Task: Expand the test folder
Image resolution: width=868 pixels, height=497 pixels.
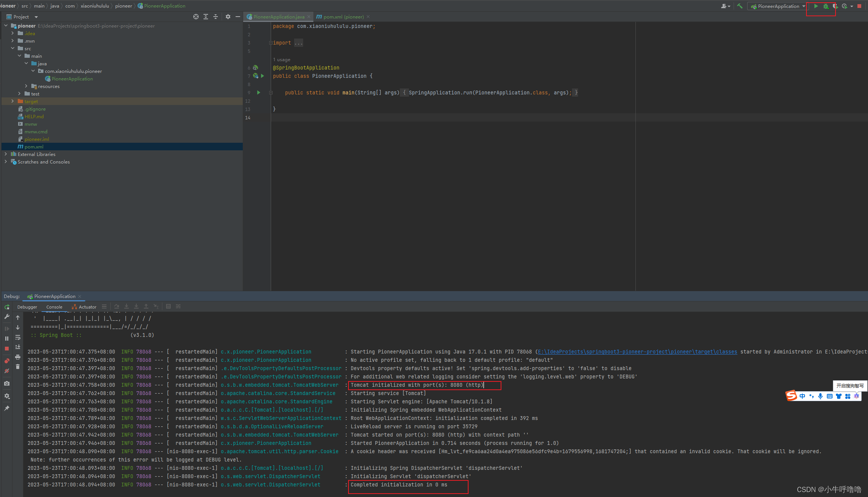Action: 19,94
